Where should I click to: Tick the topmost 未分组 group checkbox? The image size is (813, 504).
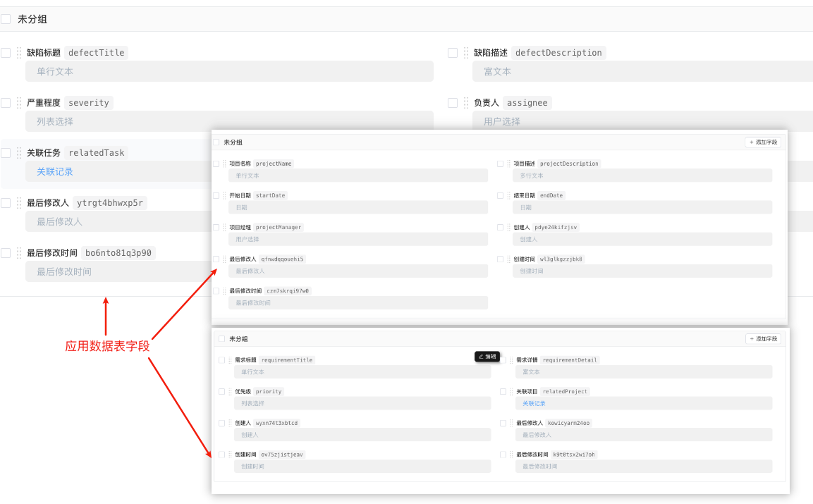pos(6,20)
